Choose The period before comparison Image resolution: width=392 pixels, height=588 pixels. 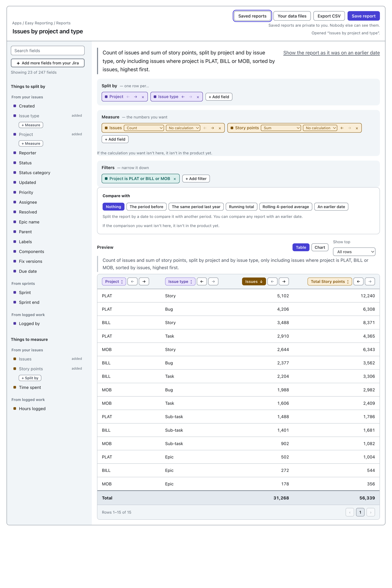tap(146, 207)
